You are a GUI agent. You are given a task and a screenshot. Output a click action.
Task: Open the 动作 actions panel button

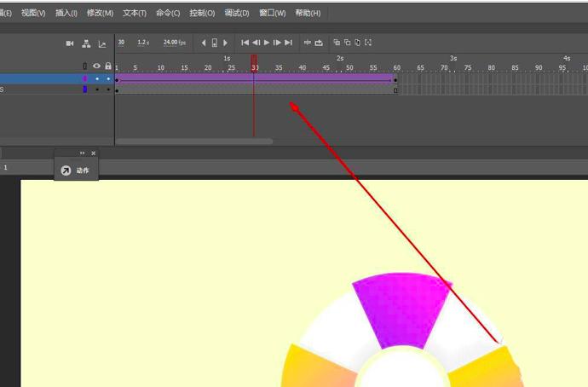coord(77,170)
